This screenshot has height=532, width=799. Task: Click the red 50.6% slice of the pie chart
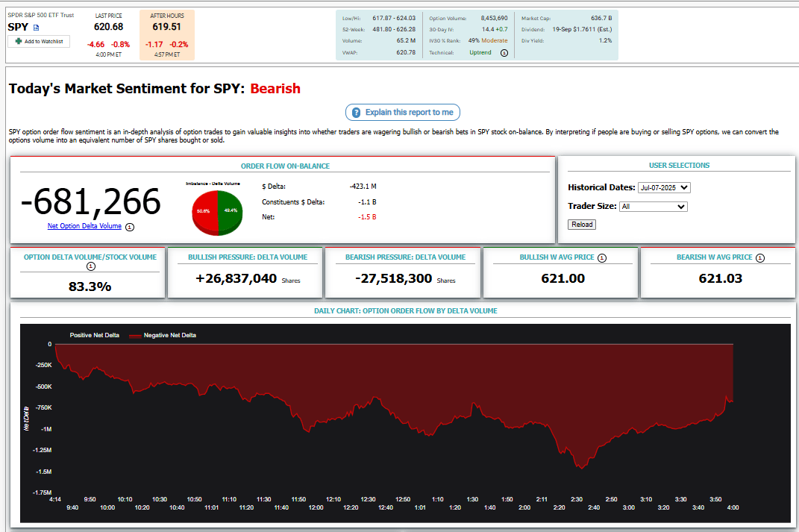pyautogui.click(x=204, y=212)
